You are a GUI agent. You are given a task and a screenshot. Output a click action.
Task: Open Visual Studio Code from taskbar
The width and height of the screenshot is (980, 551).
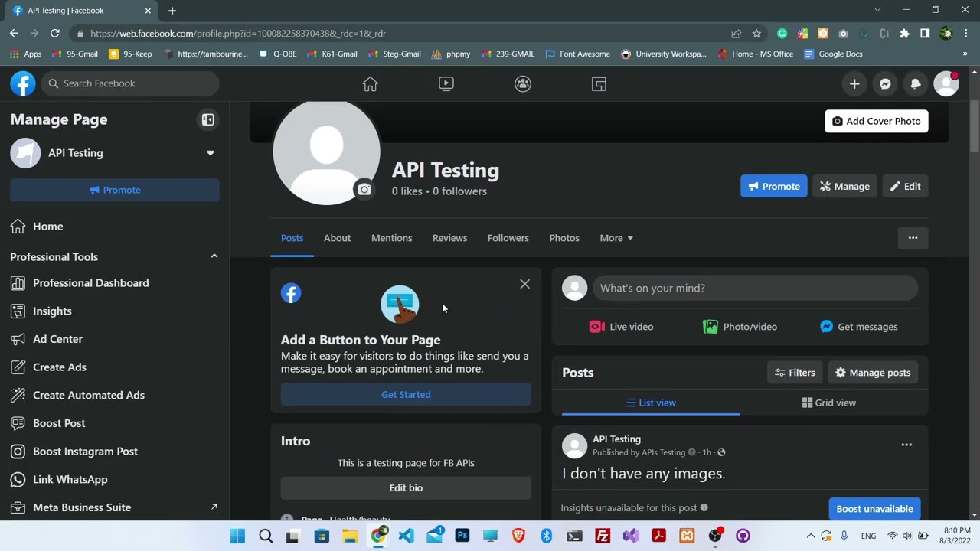(x=406, y=536)
